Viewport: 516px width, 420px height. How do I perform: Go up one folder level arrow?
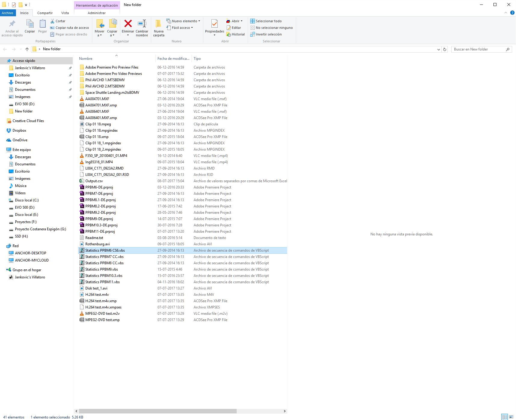coord(27,49)
